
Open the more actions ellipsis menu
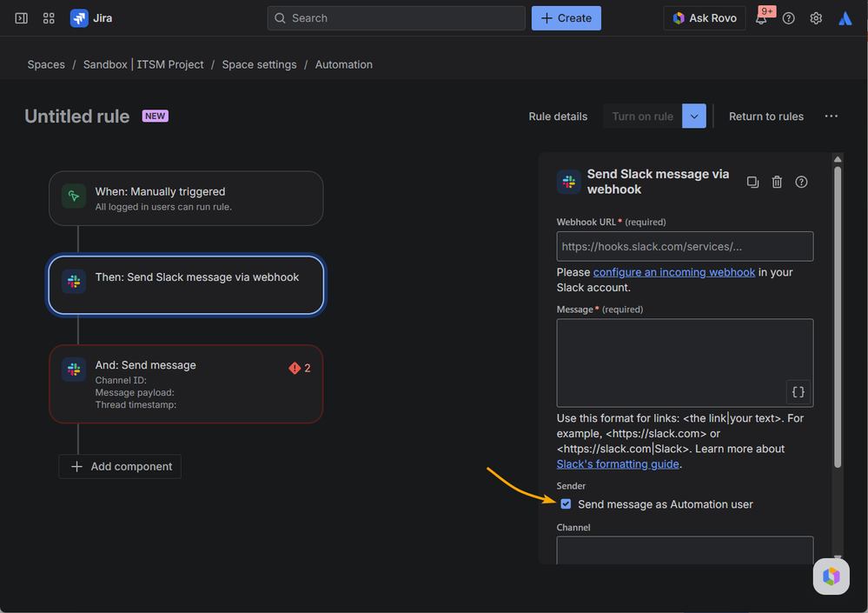831,117
